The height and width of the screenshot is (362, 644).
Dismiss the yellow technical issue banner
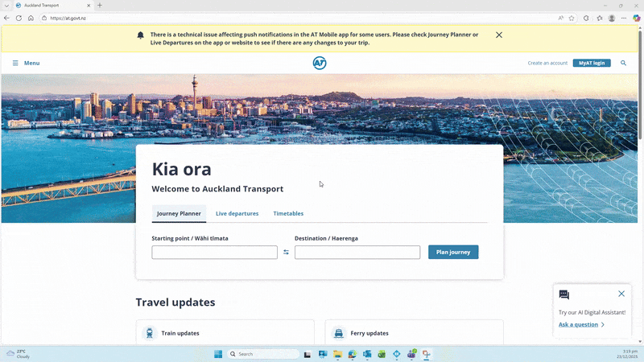click(499, 35)
